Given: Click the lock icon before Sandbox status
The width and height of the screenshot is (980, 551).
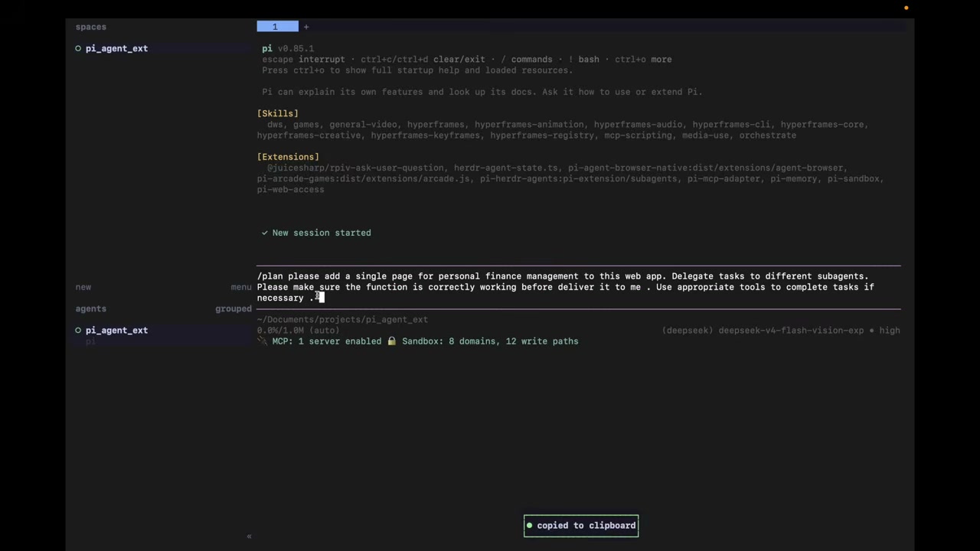Looking at the screenshot, I should 391,341.
